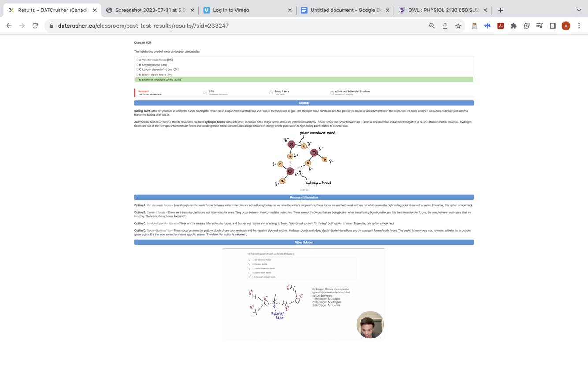
Task: Select the Results – DATCrusher tab
Action: [52, 10]
